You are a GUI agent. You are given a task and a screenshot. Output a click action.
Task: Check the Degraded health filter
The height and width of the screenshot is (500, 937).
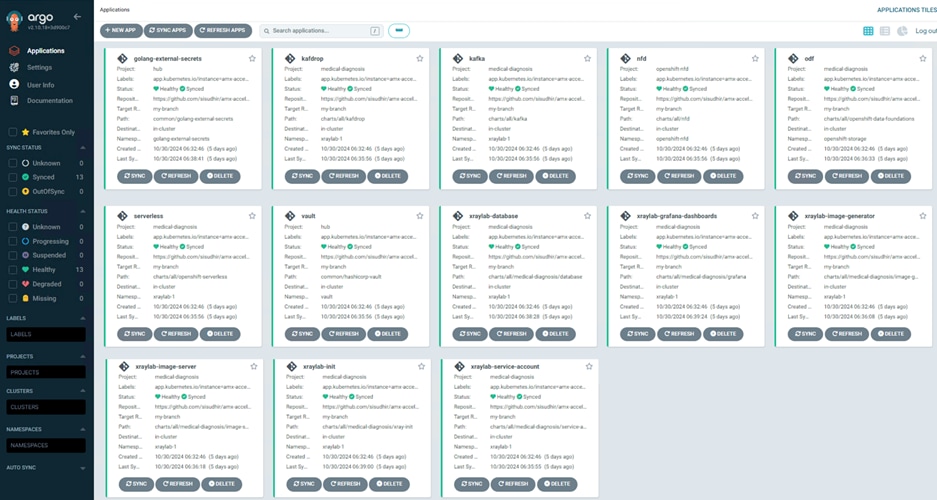point(13,284)
